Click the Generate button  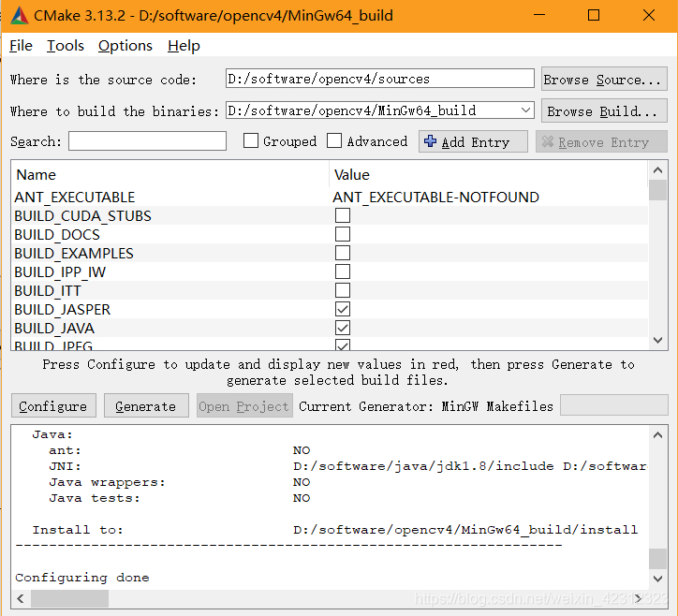146,405
